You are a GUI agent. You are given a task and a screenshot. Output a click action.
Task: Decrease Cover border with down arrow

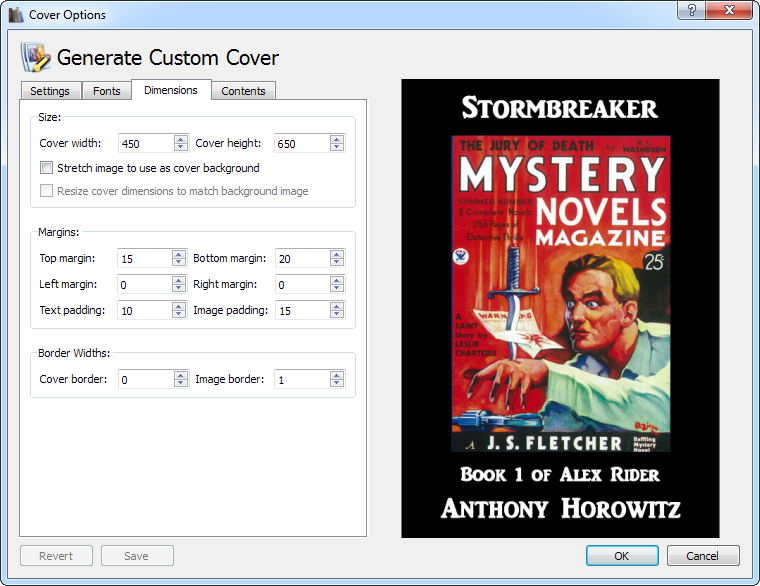click(x=181, y=383)
